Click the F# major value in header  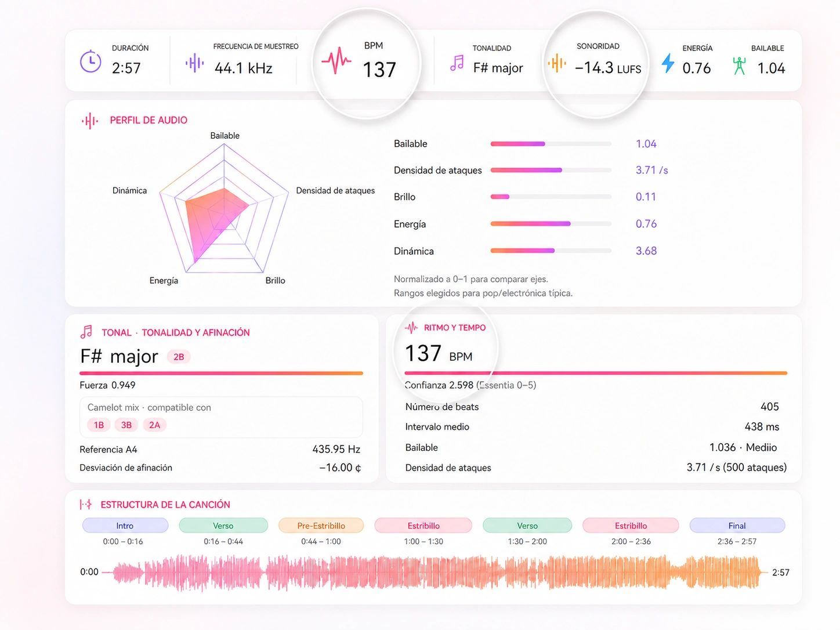pos(498,68)
